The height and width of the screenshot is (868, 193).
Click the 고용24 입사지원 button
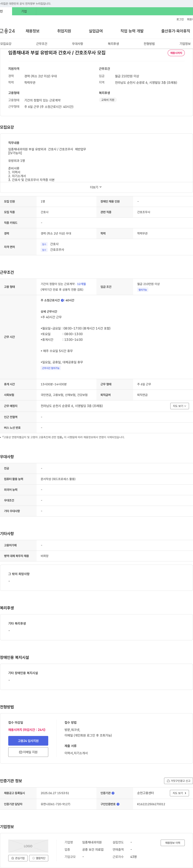(28, 741)
